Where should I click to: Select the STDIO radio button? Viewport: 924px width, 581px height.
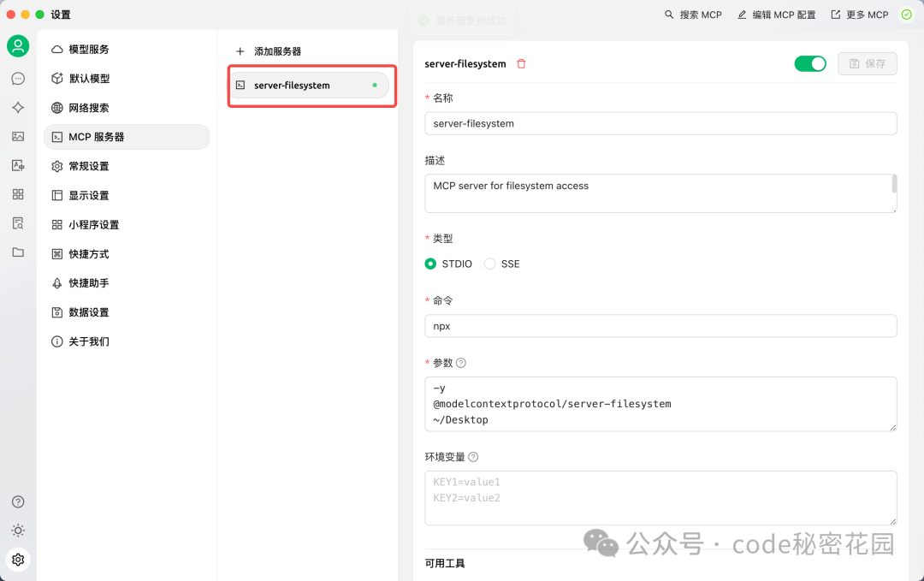[x=430, y=264]
